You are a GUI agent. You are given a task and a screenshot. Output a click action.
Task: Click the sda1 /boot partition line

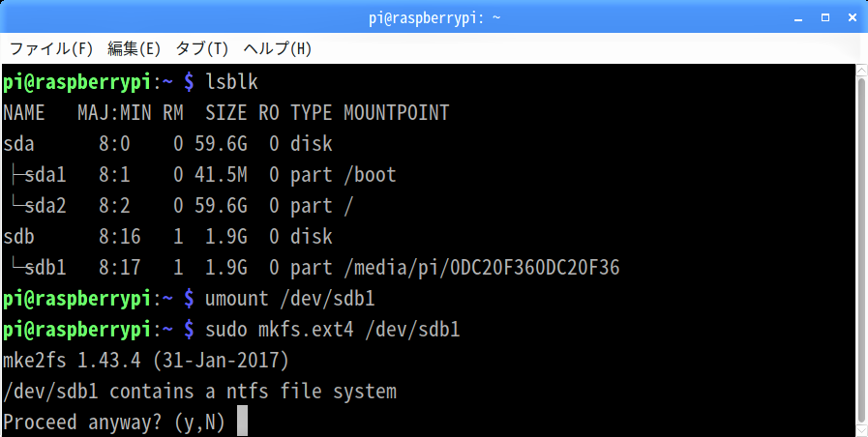point(200,175)
